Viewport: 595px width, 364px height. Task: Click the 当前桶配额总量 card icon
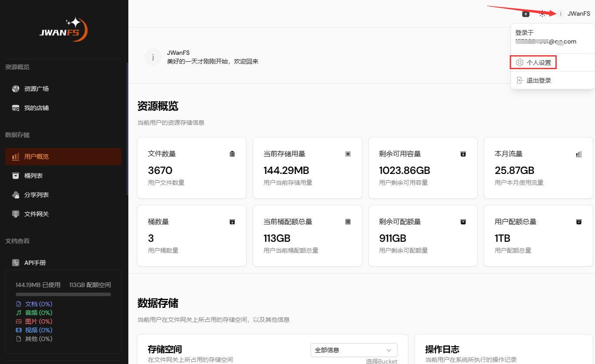(348, 222)
